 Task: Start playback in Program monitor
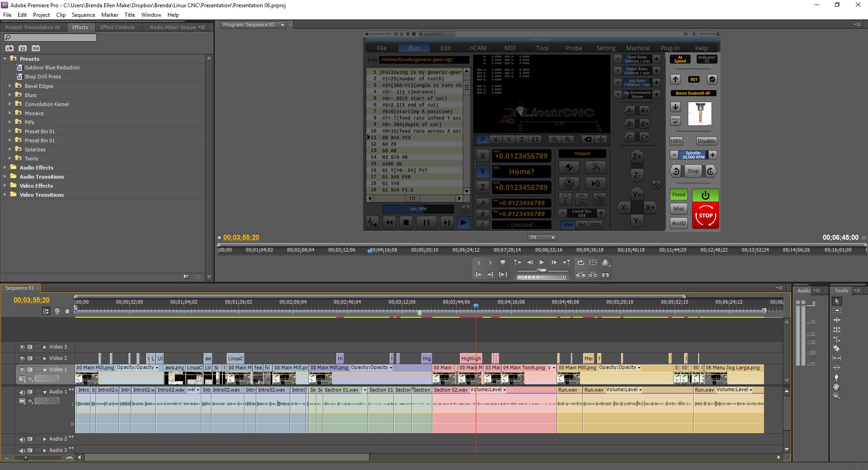pos(542,262)
